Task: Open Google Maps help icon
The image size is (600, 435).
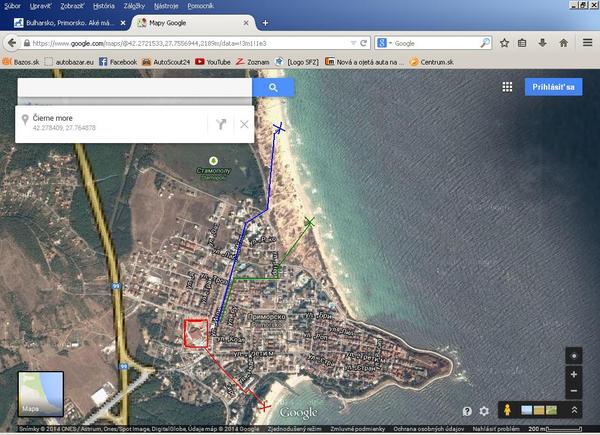Action: click(x=467, y=411)
